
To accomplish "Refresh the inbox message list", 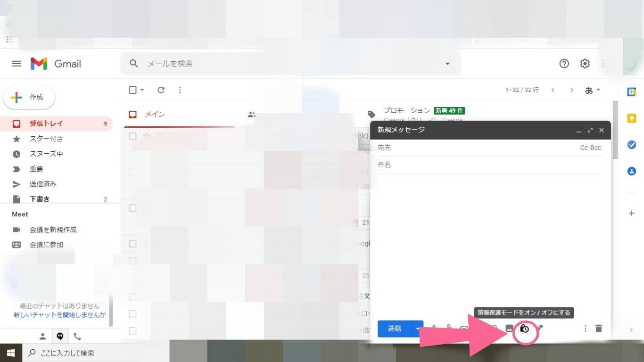I will pyautogui.click(x=161, y=90).
